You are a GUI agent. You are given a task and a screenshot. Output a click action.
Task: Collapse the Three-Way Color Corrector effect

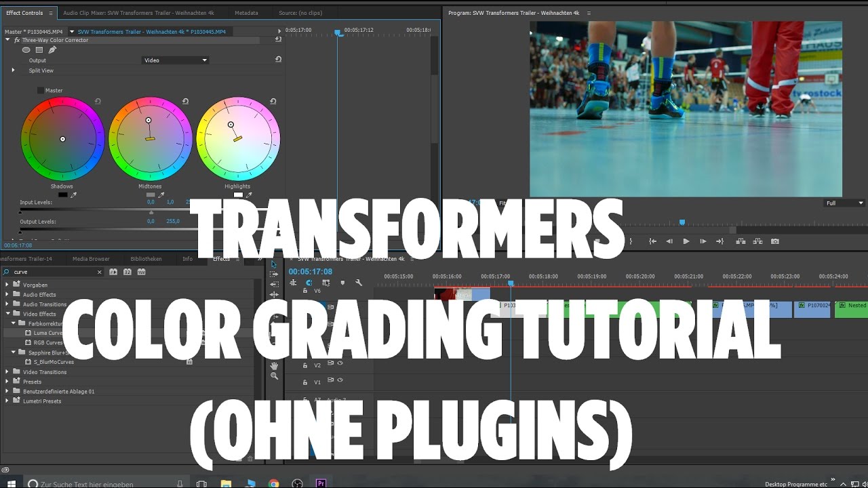click(7, 40)
